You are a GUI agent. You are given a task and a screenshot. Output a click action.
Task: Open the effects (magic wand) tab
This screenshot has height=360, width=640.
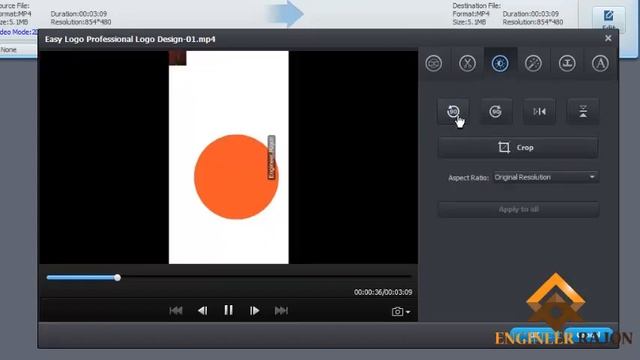533,64
